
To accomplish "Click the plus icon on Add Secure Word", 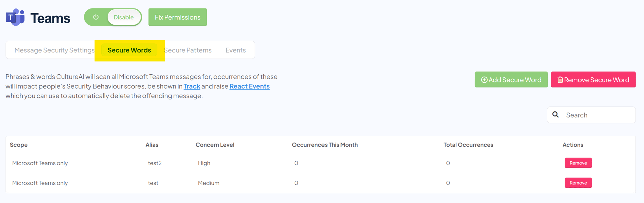I will tap(484, 80).
